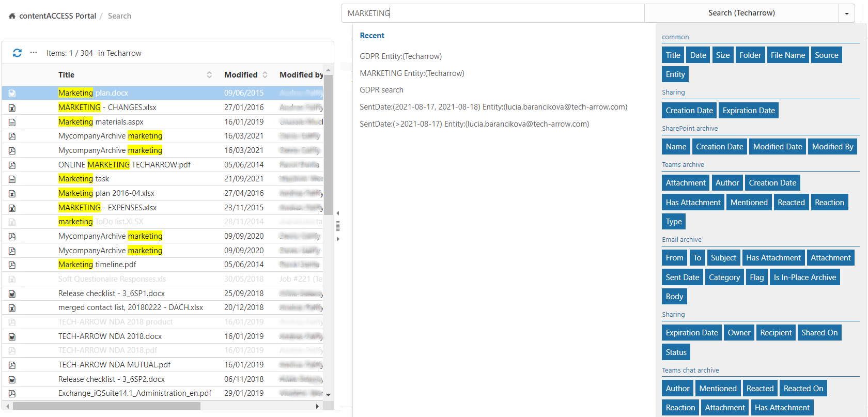Add Sharing Recipient filter
This screenshot has width=868, height=417.
coord(776,333)
